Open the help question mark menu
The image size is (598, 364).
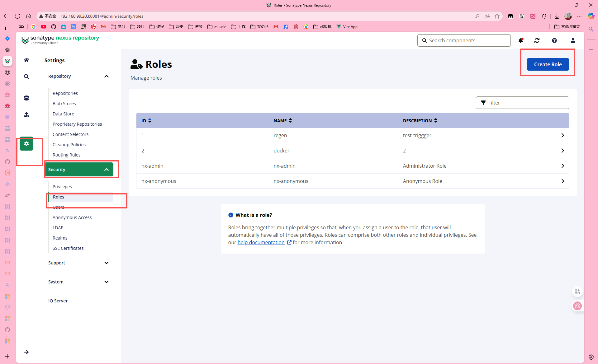click(x=554, y=40)
